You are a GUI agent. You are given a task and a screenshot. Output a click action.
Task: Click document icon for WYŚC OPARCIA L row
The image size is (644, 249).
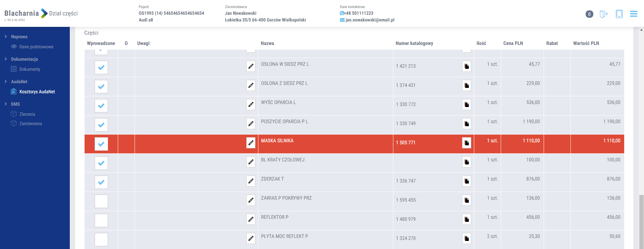pos(466,105)
